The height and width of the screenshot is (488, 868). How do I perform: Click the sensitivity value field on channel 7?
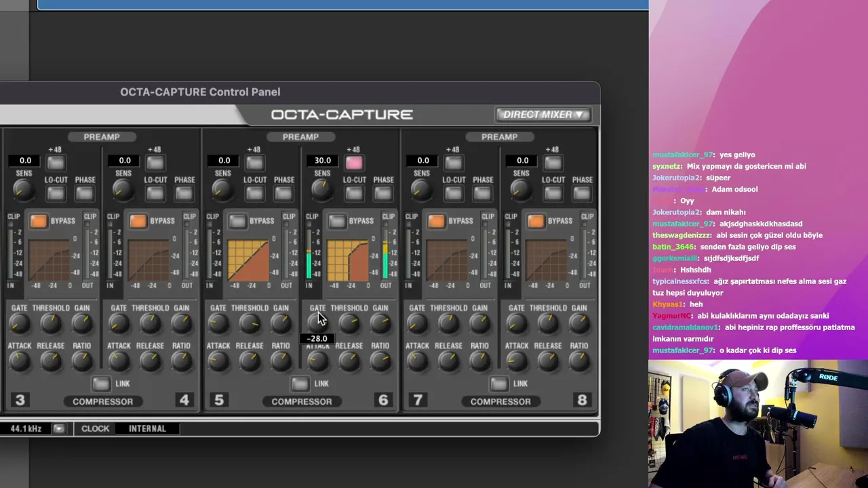(422, 161)
